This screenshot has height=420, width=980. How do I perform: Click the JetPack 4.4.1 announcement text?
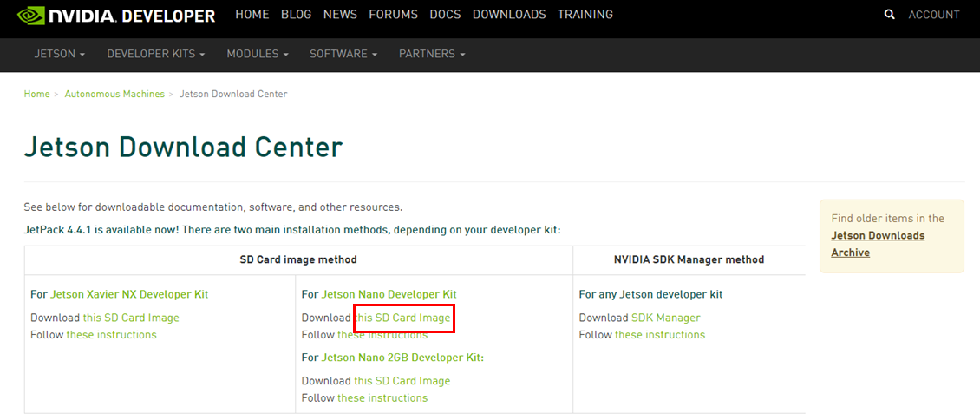(x=292, y=230)
